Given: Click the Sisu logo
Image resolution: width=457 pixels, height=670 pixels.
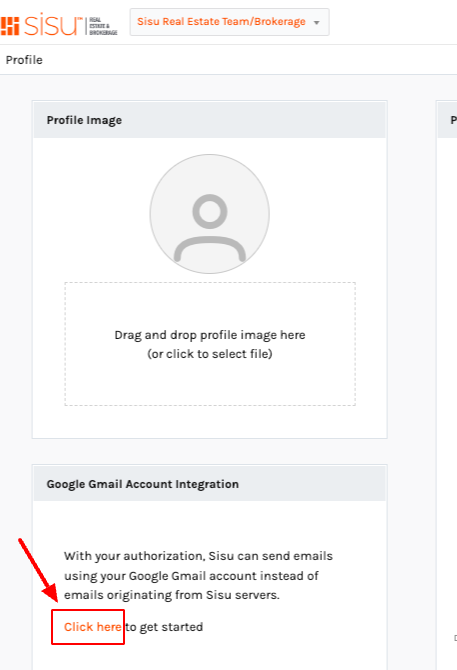Looking at the screenshot, I should tap(59, 25).
